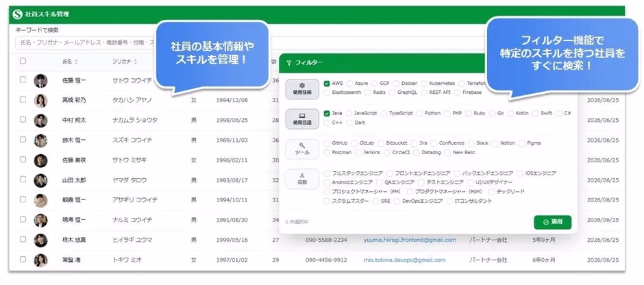Uncheck the AWS filter checkbox
Image resolution: width=644 pixels, height=285 pixels.
click(x=327, y=84)
